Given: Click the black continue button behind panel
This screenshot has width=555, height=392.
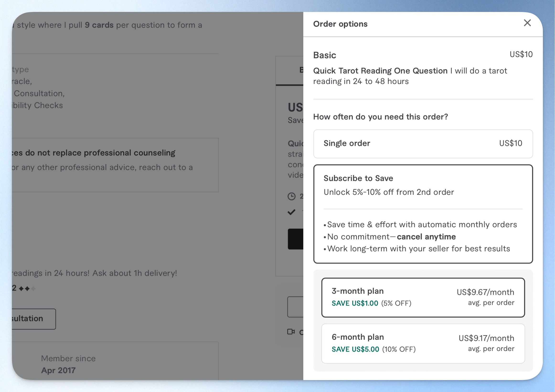Looking at the screenshot, I should (x=295, y=239).
